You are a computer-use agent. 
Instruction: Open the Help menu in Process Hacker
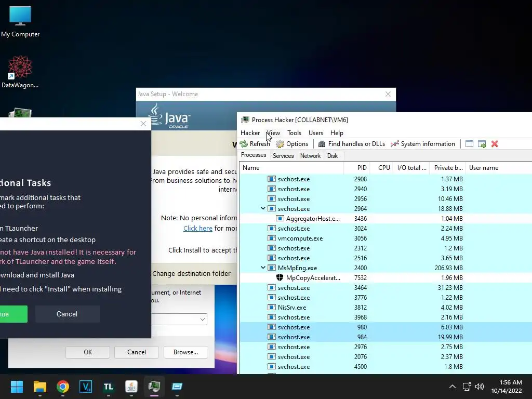337,133
